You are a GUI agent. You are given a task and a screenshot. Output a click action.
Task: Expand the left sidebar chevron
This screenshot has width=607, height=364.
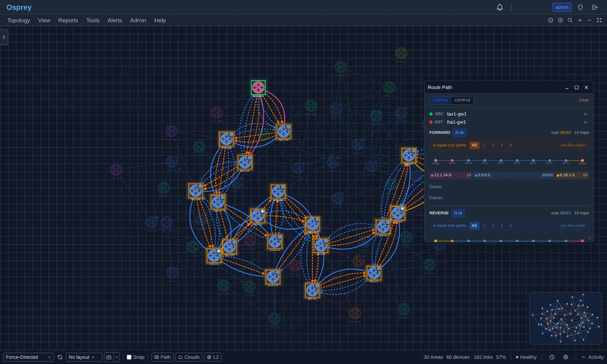pos(4,37)
